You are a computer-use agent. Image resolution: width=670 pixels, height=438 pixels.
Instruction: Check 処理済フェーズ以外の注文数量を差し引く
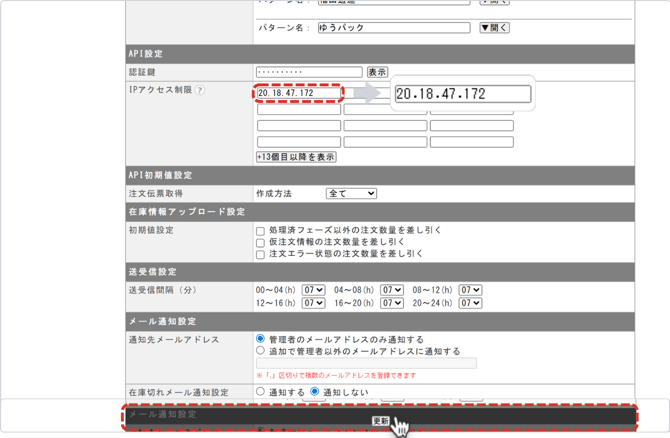pos(261,231)
